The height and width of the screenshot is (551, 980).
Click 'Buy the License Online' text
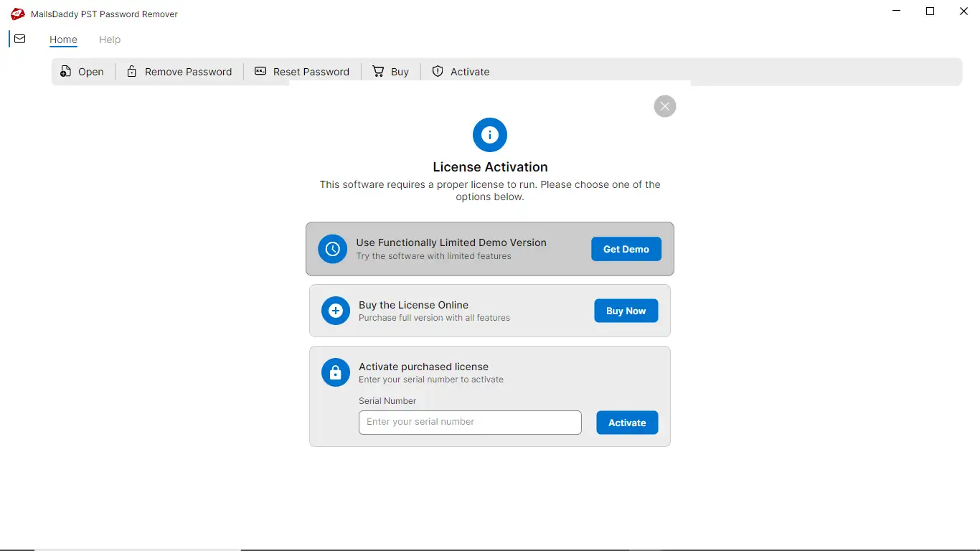[413, 305]
